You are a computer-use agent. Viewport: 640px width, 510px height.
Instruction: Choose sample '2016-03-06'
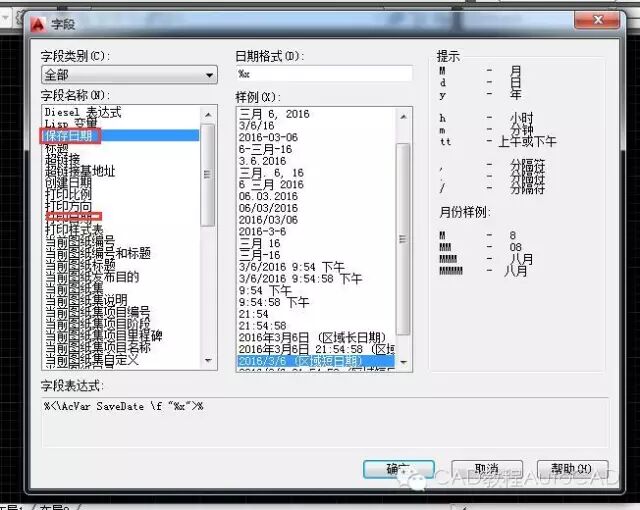click(268, 137)
